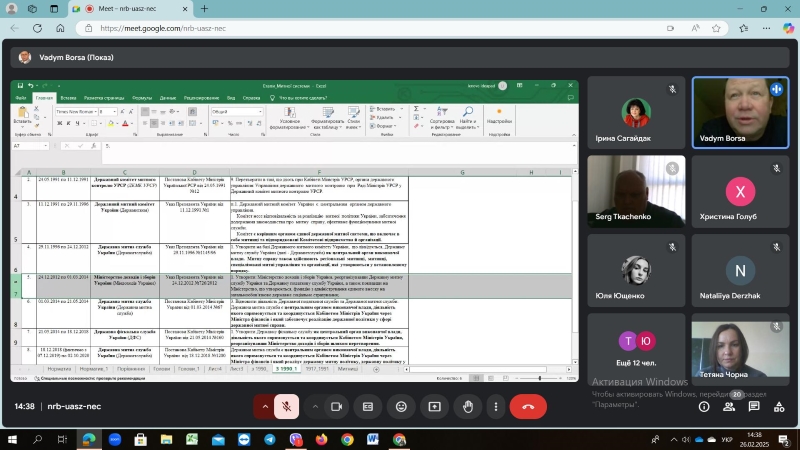Viewport: 800px width, 450px height.
Task: Open Формулы ribbon tab in shared Excel
Action: [x=142, y=97]
